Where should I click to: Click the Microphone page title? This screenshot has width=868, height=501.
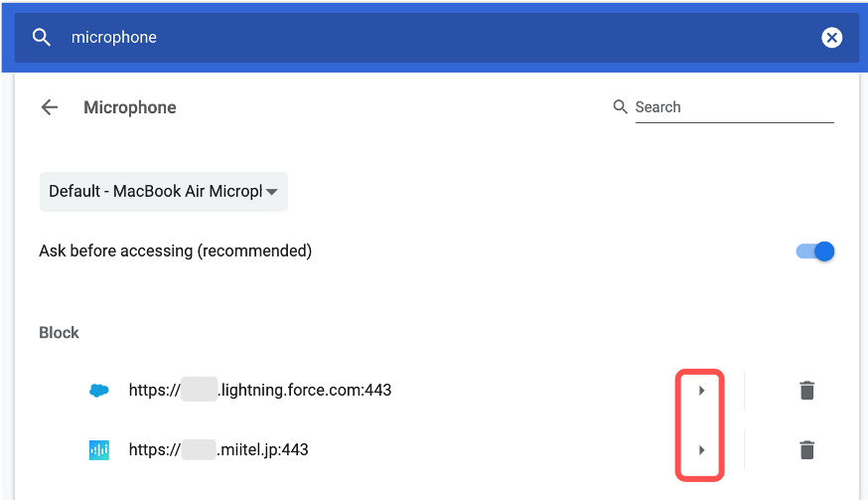[130, 107]
